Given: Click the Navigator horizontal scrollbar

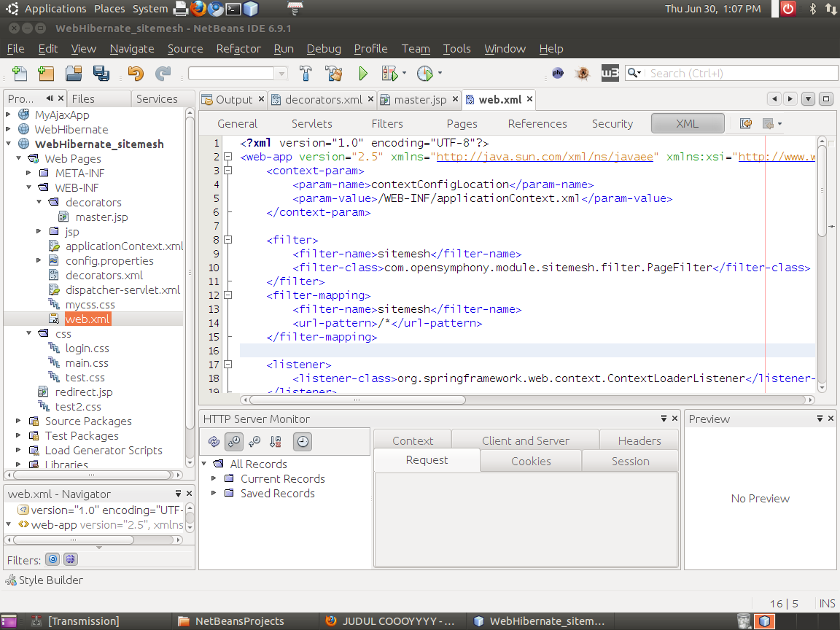Looking at the screenshot, I should pos(73,540).
